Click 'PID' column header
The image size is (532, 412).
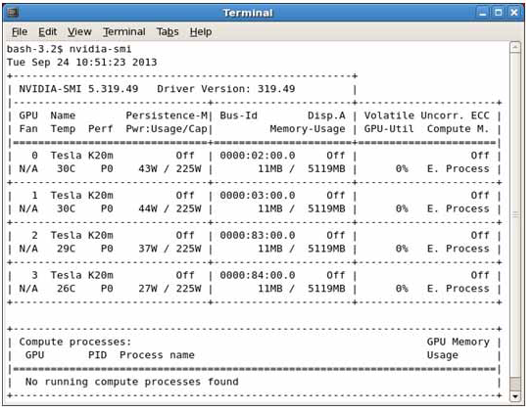[x=97, y=355]
